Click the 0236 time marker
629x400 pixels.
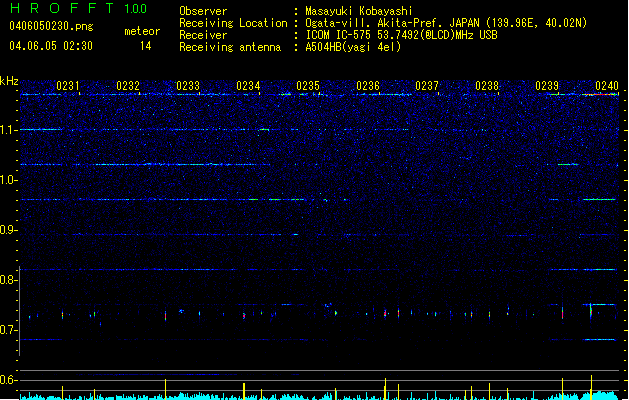[x=368, y=86]
